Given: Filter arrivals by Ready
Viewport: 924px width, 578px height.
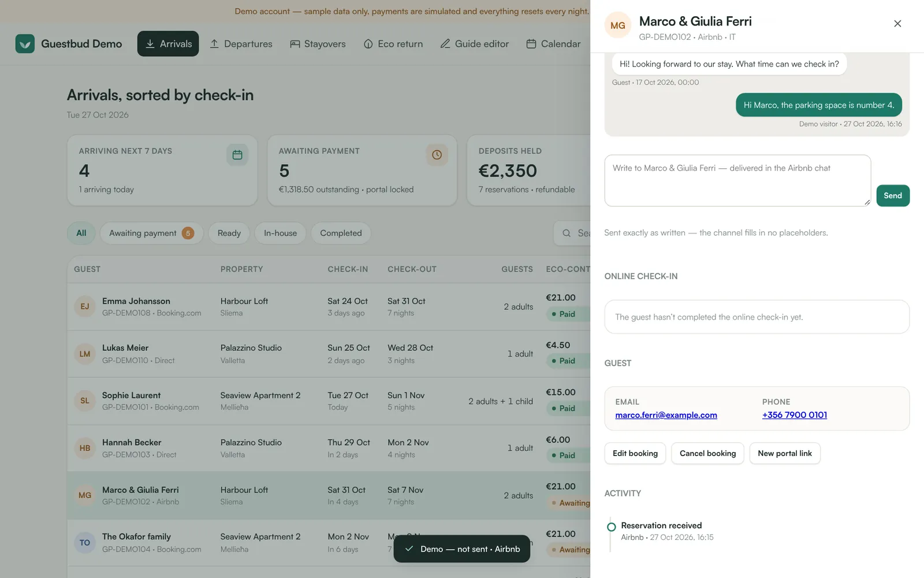Looking at the screenshot, I should (x=229, y=233).
